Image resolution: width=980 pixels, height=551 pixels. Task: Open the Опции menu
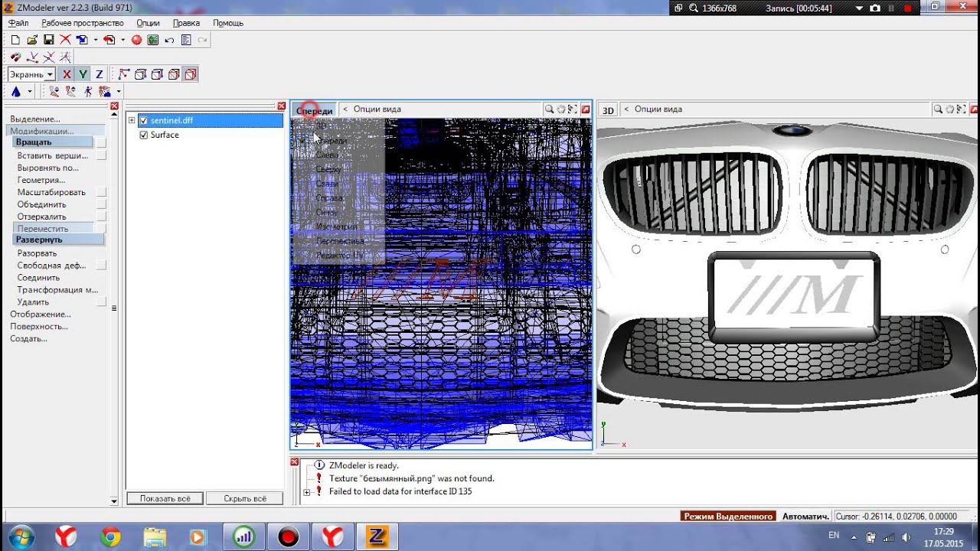pos(148,23)
